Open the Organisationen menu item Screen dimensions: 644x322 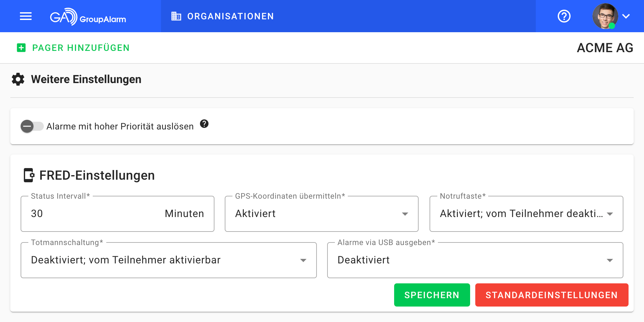[230, 16]
